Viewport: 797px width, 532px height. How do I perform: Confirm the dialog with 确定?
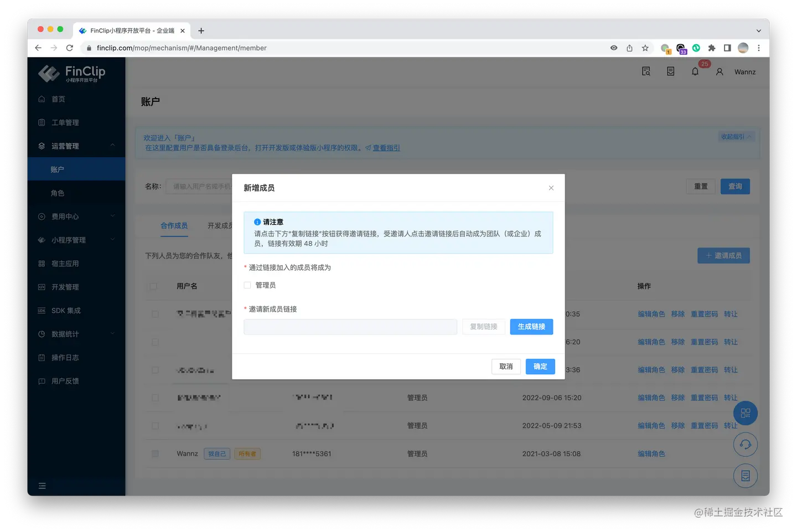click(540, 366)
